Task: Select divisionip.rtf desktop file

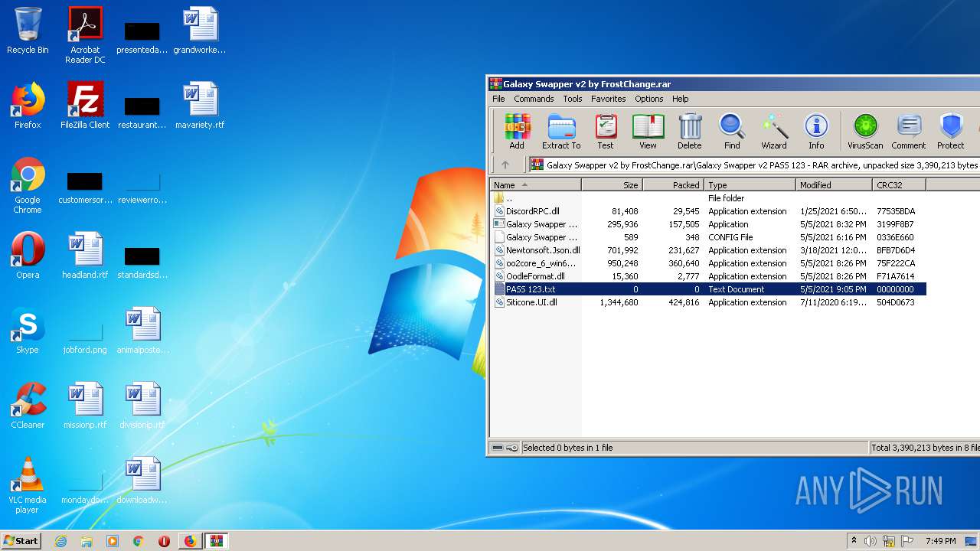Action: (142, 406)
